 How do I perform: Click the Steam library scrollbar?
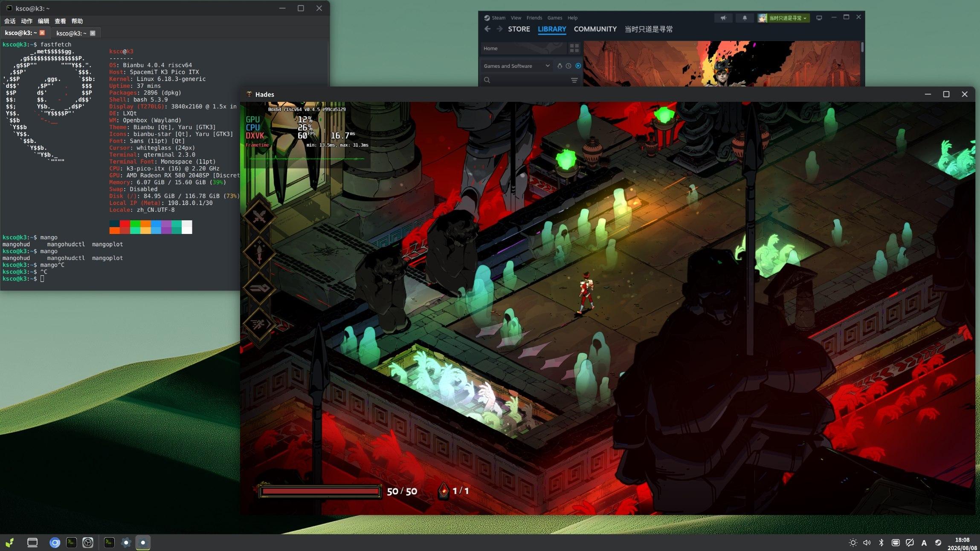point(862,47)
